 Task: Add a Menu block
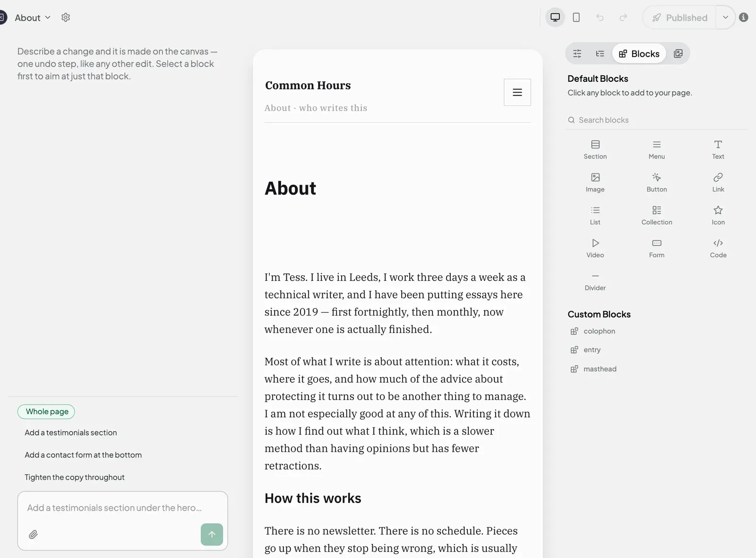[657, 149]
